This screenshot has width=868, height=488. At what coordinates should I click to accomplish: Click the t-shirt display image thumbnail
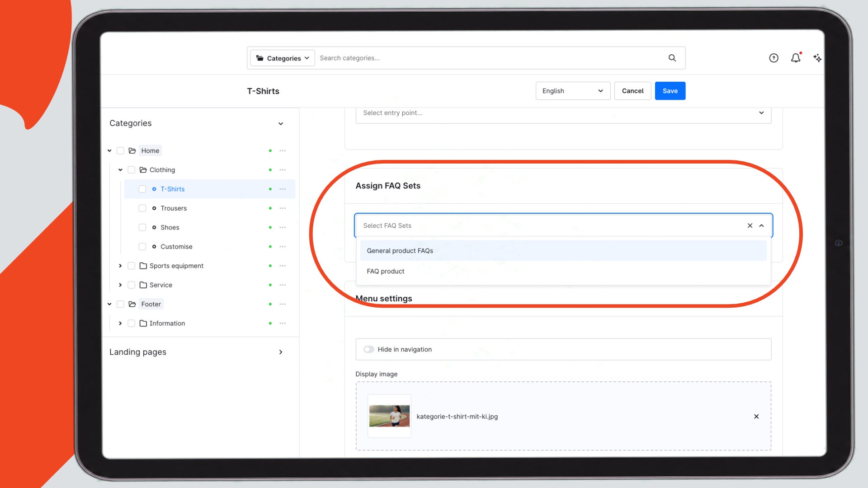(389, 416)
